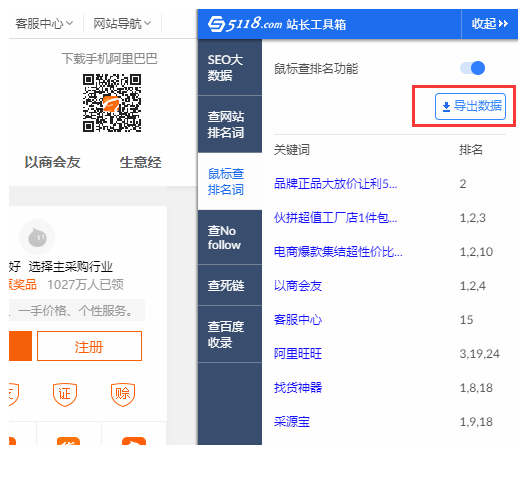Click the 排名 column header
The height and width of the screenshot is (481, 526).
coord(471,150)
